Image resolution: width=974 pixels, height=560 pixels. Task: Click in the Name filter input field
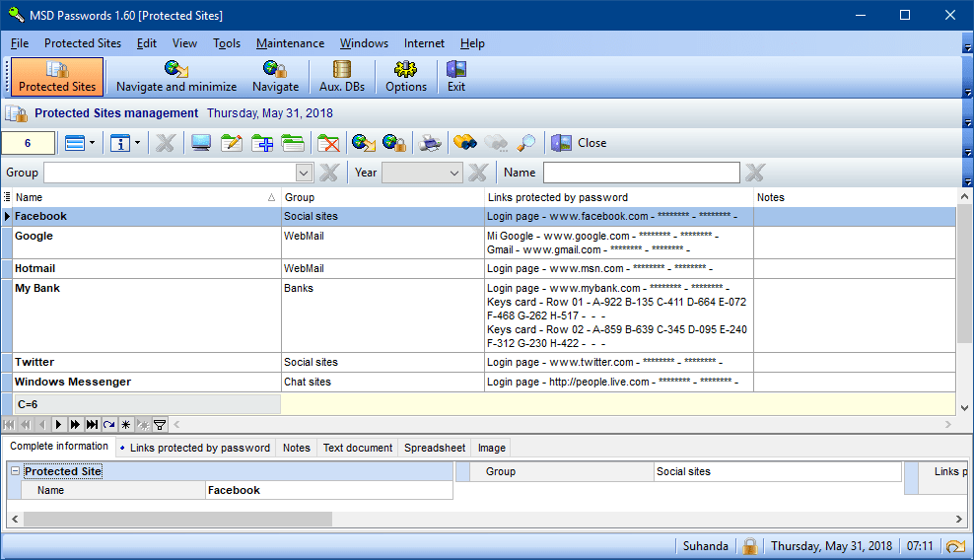[x=642, y=173]
